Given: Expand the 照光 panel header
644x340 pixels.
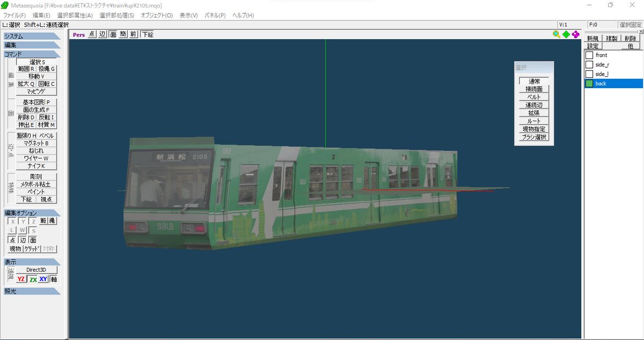Looking at the screenshot, I should pos(32,291).
